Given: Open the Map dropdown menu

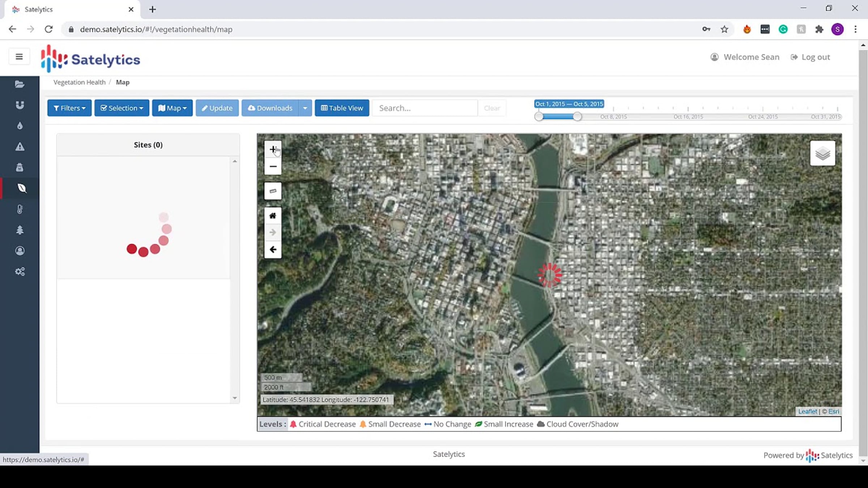Looking at the screenshot, I should (x=172, y=108).
